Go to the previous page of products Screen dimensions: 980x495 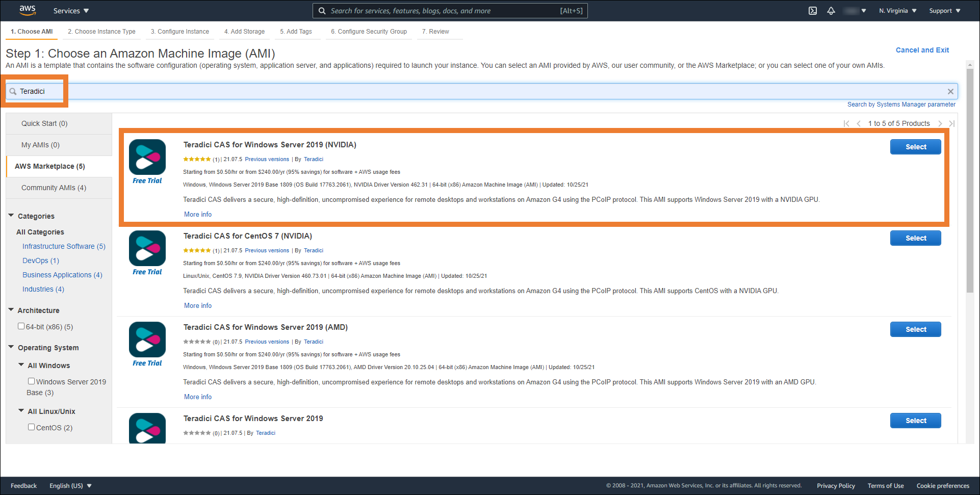tap(859, 123)
